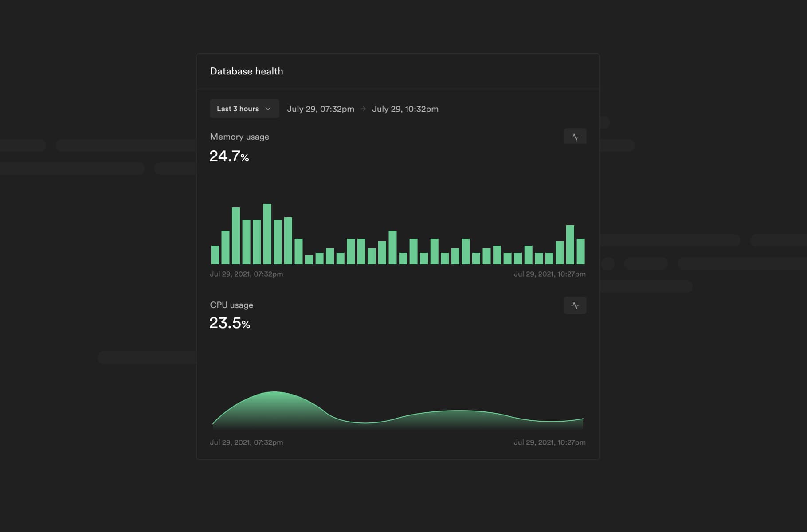Click the arrow between the date range values
Image resolution: width=807 pixels, height=532 pixels.
tap(363, 109)
